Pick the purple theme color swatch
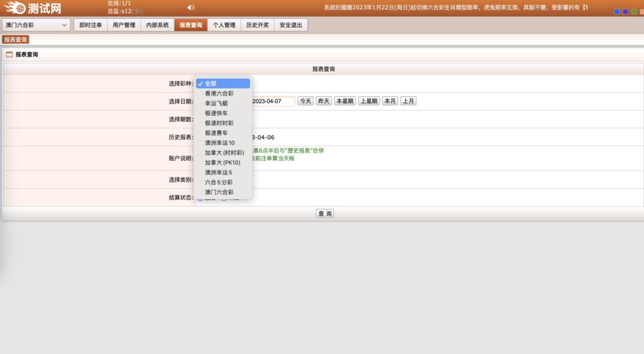 pos(625,12)
